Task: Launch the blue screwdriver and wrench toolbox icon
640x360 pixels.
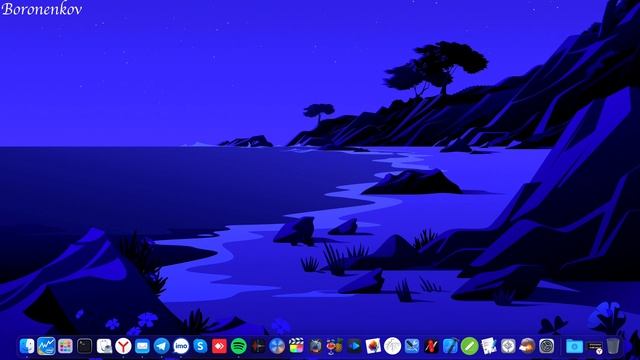Action: tap(412, 346)
